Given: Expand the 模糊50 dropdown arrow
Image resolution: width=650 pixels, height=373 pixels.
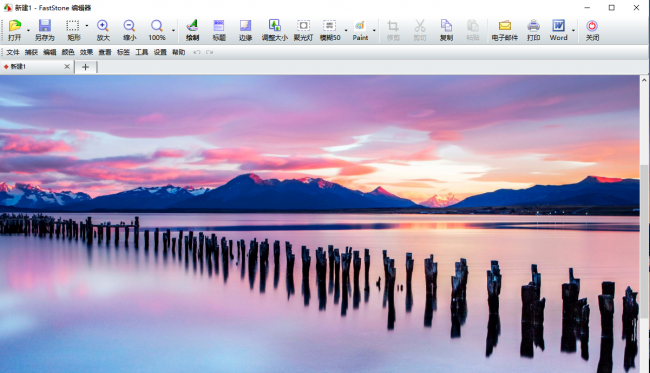Looking at the screenshot, I should (x=346, y=30).
